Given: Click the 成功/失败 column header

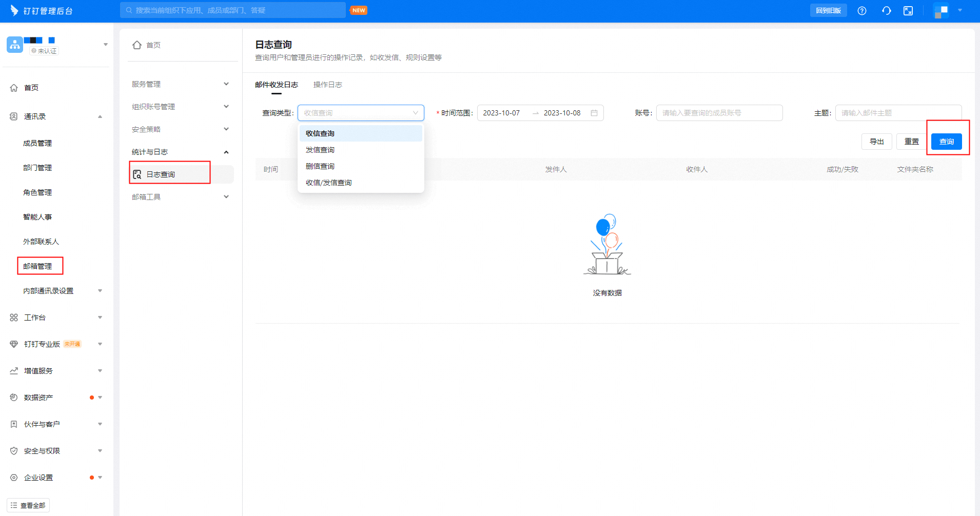Looking at the screenshot, I should click(x=842, y=169).
